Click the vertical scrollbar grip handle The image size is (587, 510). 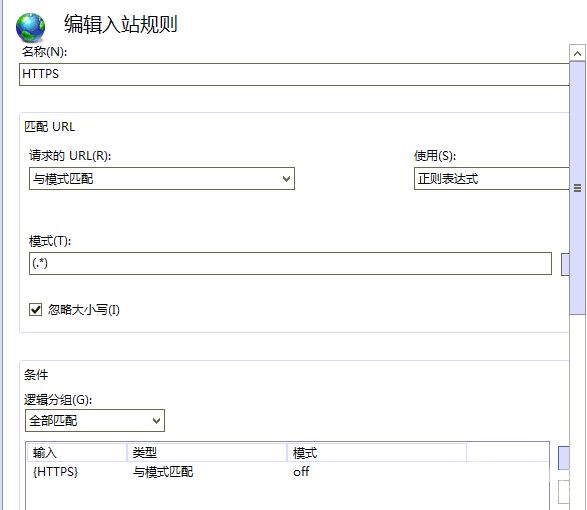pyautogui.click(x=577, y=188)
